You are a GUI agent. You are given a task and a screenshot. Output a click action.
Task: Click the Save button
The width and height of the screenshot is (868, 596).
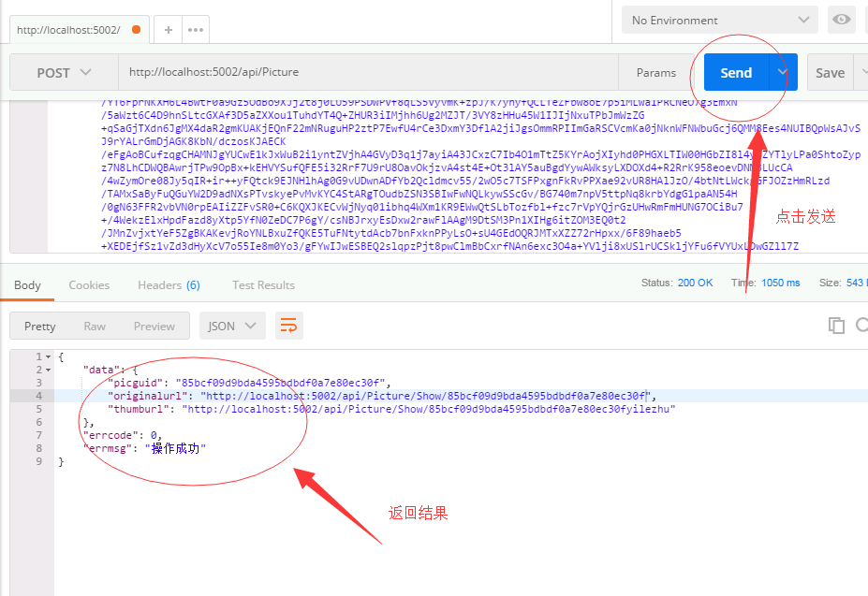pyautogui.click(x=830, y=72)
